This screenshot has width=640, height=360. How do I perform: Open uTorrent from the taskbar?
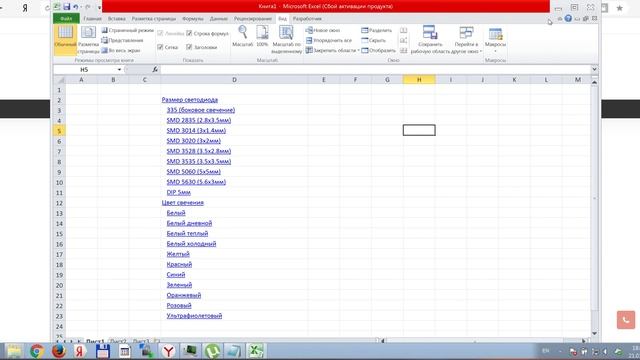pos(212,351)
